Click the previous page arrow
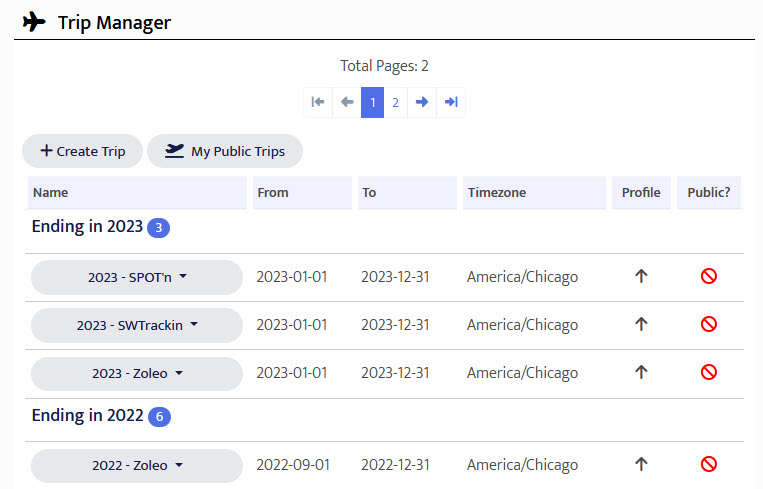Screen dimensions: 763x489 pyautogui.click(x=346, y=102)
